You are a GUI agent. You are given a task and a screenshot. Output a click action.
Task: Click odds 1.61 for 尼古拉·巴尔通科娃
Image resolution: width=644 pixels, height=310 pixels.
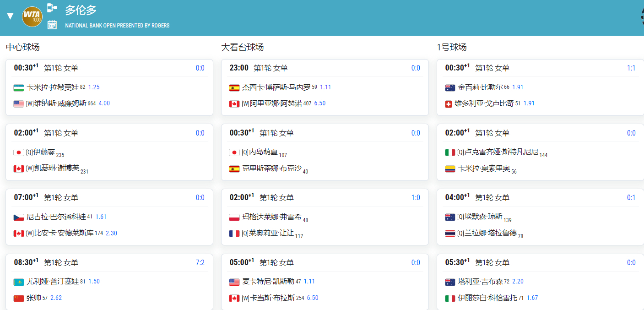coord(101,217)
